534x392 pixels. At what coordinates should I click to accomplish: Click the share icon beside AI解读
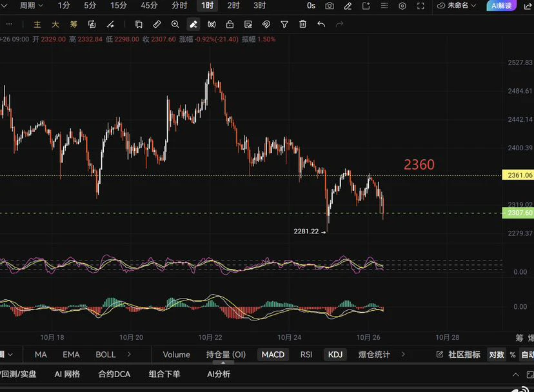click(528, 6)
